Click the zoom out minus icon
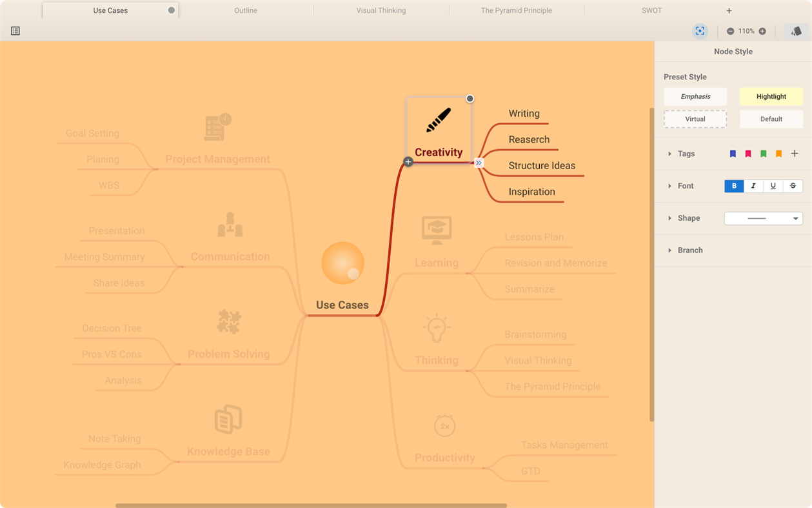 click(729, 30)
